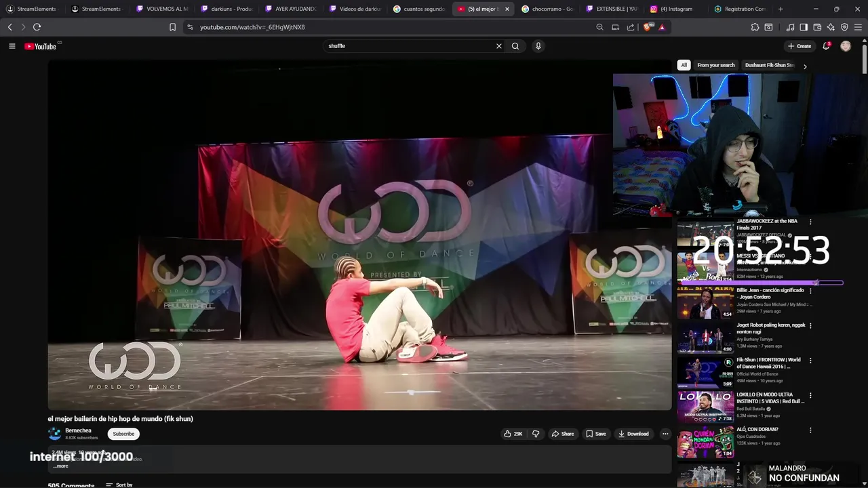Viewport: 868px width, 488px height.
Task: Click the browser address bar URL
Action: pos(252,27)
